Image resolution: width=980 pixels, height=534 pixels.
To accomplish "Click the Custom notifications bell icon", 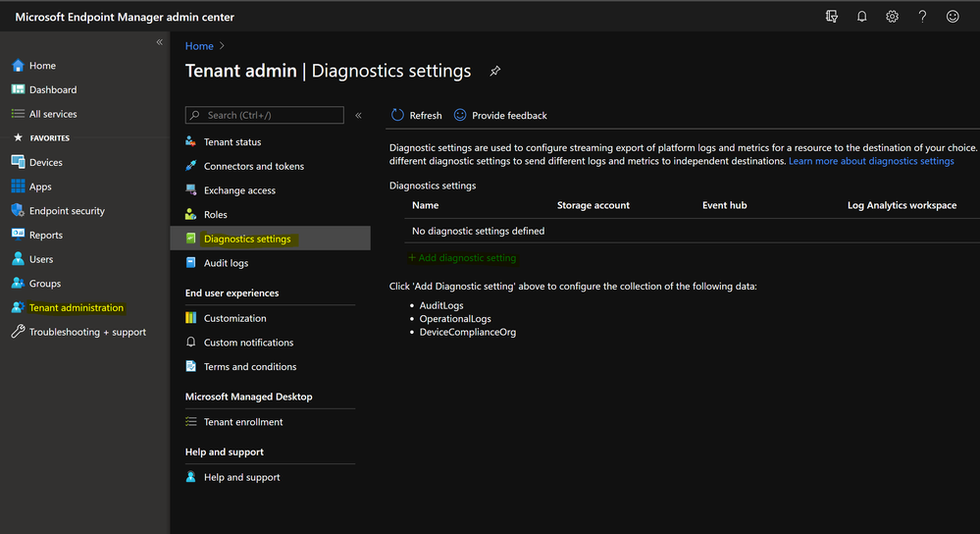I will [190, 342].
